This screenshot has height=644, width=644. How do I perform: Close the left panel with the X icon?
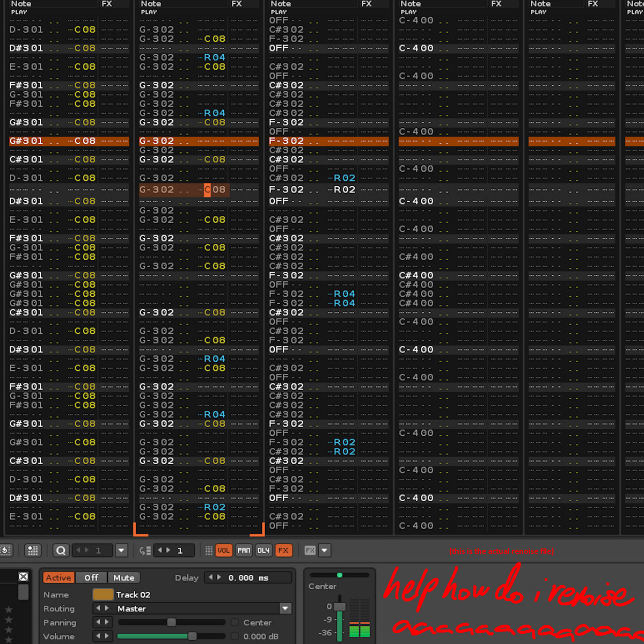(x=23, y=576)
